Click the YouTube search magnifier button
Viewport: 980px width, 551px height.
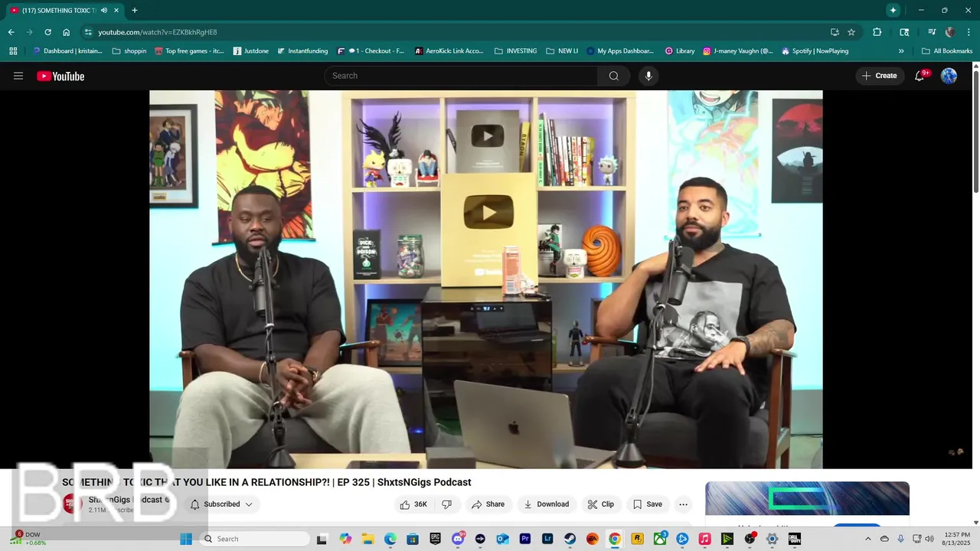click(614, 76)
